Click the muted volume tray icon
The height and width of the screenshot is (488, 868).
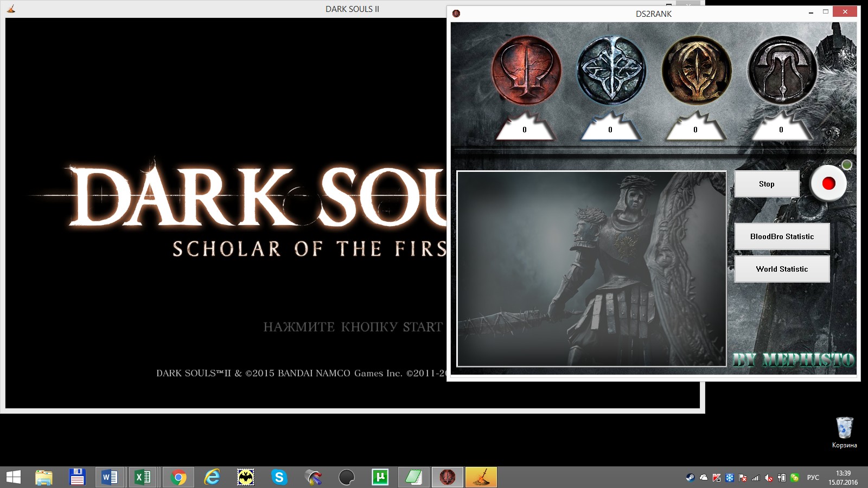click(769, 478)
